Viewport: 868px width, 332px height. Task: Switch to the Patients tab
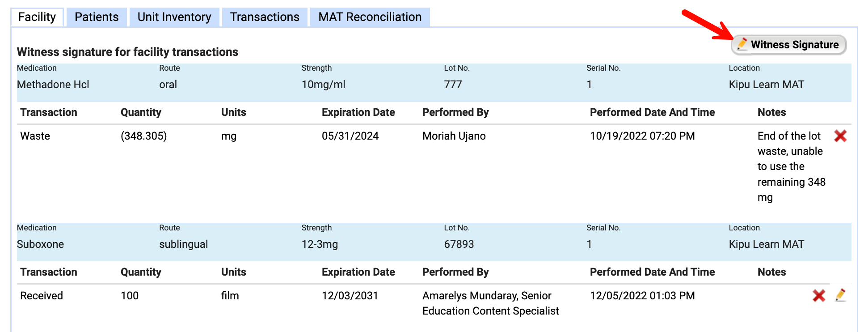pos(97,17)
